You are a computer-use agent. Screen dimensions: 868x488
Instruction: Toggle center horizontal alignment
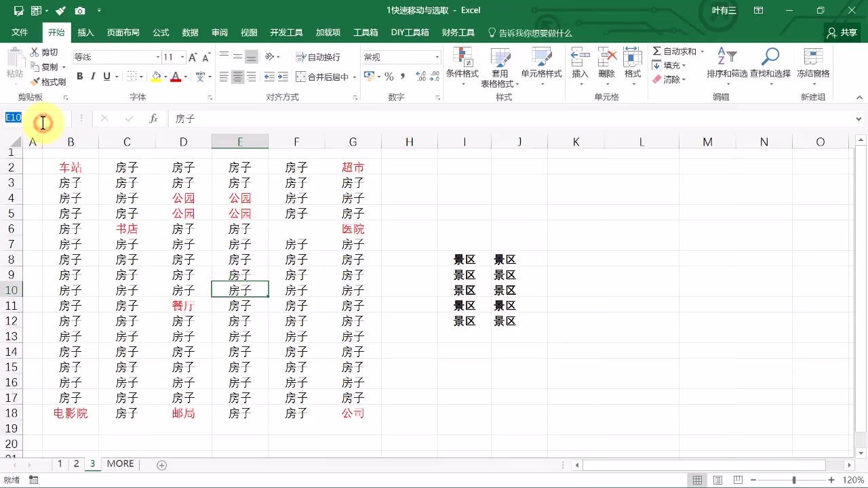(237, 77)
